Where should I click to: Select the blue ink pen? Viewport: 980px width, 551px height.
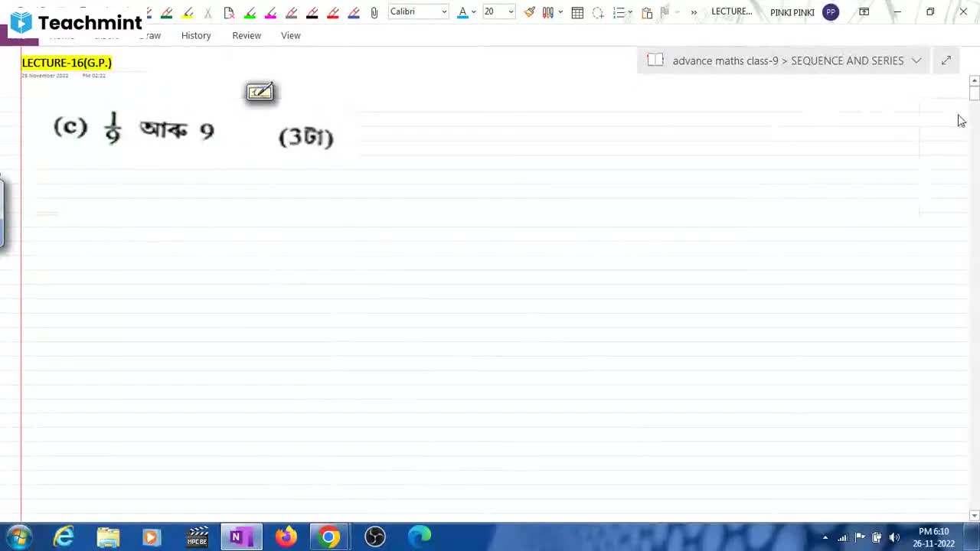click(353, 12)
